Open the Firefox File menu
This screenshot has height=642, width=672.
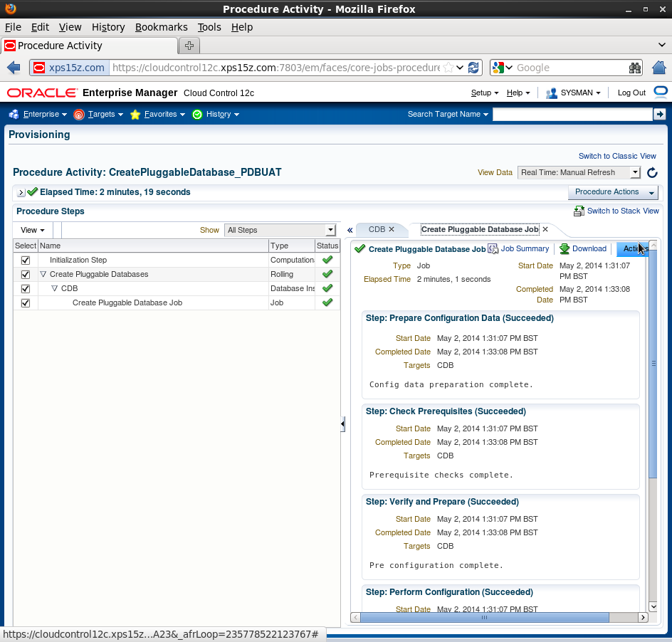[13, 27]
